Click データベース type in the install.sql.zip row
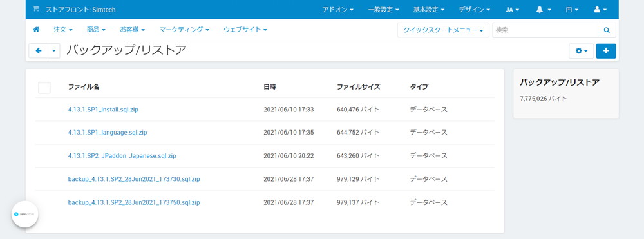The width and height of the screenshot is (644, 239). (428, 110)
